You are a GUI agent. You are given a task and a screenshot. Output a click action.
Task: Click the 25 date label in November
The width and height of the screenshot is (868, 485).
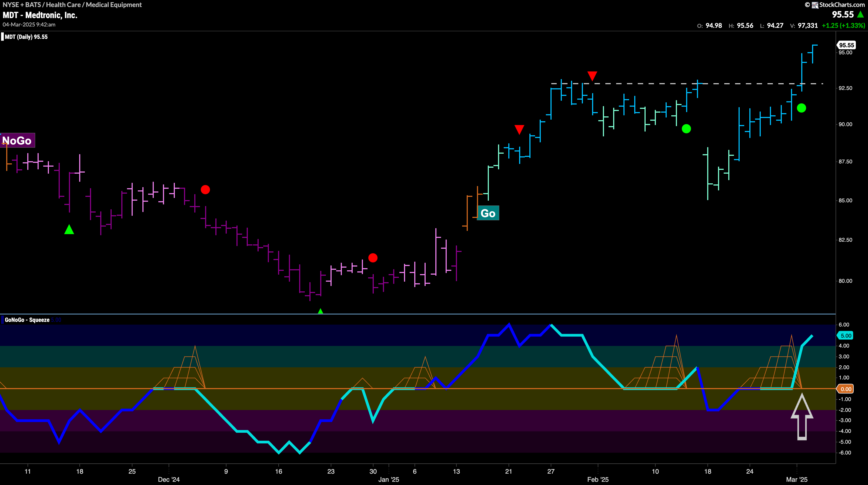[x=132, y=471]
